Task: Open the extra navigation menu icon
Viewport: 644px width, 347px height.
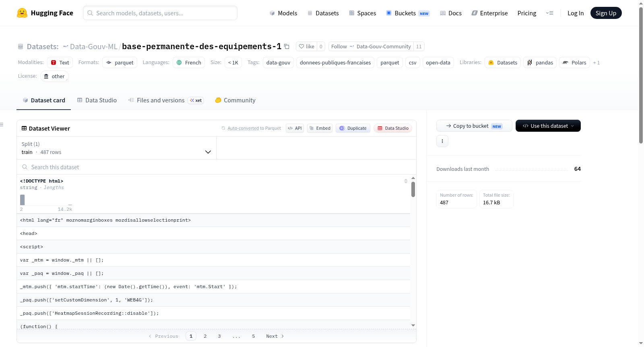Action: (x=549, y=13)
